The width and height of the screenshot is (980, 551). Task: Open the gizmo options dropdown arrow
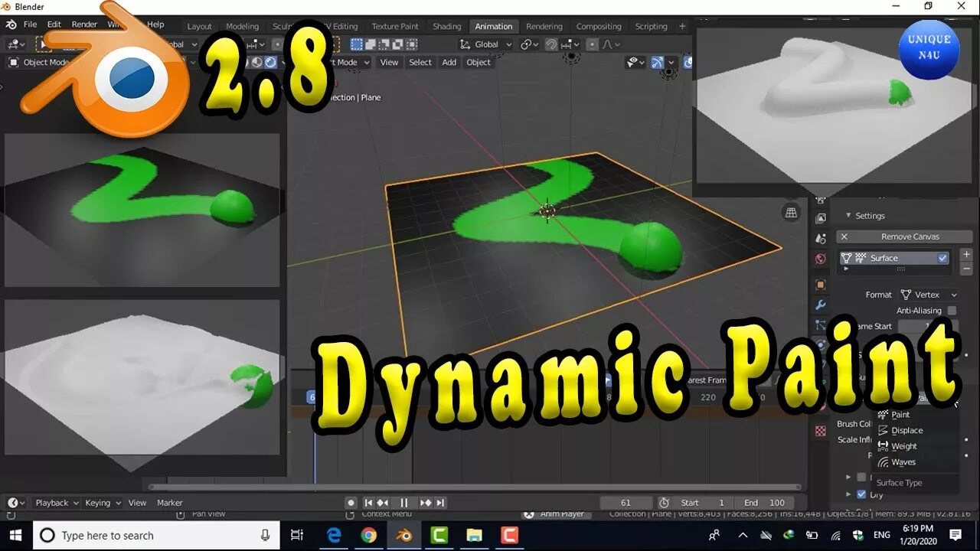pos(671,63)
